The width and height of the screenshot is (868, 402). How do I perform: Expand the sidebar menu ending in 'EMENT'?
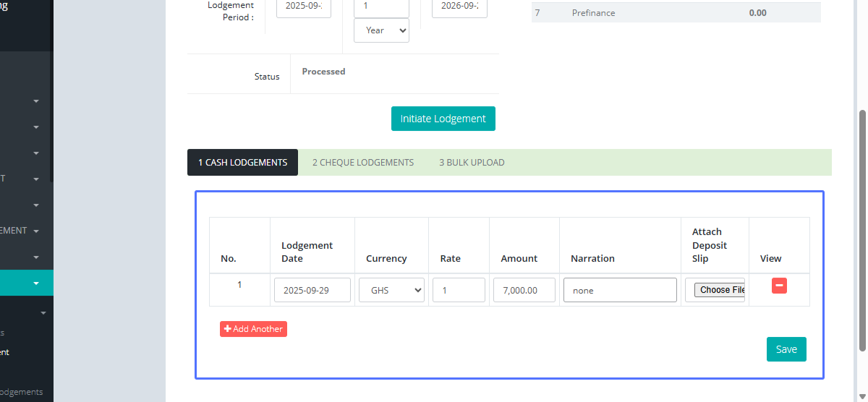(x=36, y=231)
